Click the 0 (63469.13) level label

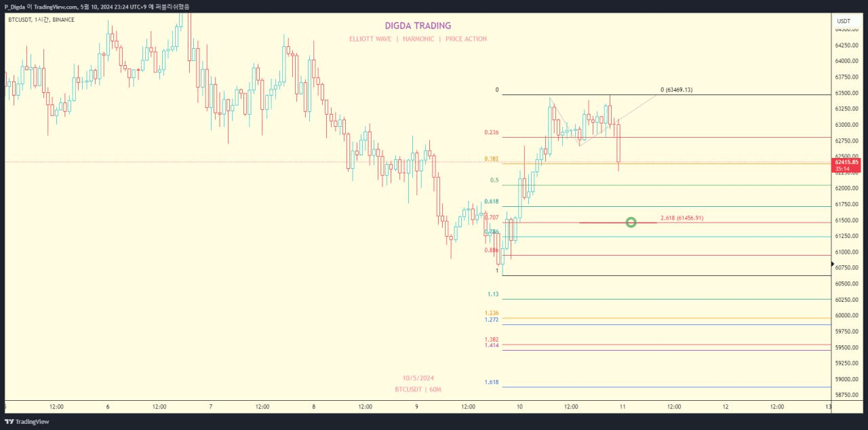click(676, 90)
